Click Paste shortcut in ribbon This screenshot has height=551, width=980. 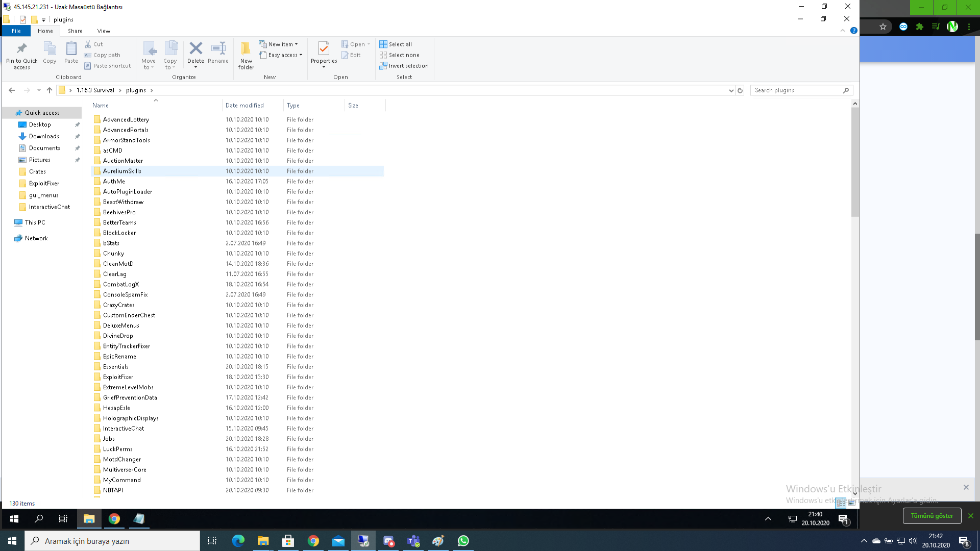(108, 66)
